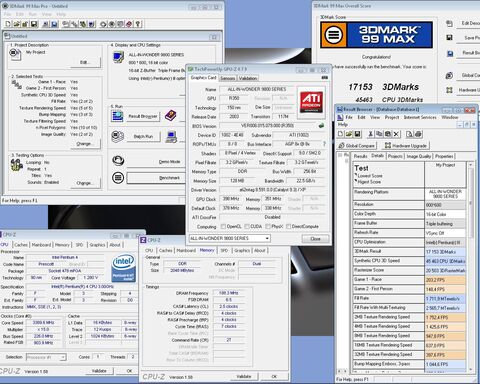Click New icon in Result Browser toolbar

click(x=340, y=134)
